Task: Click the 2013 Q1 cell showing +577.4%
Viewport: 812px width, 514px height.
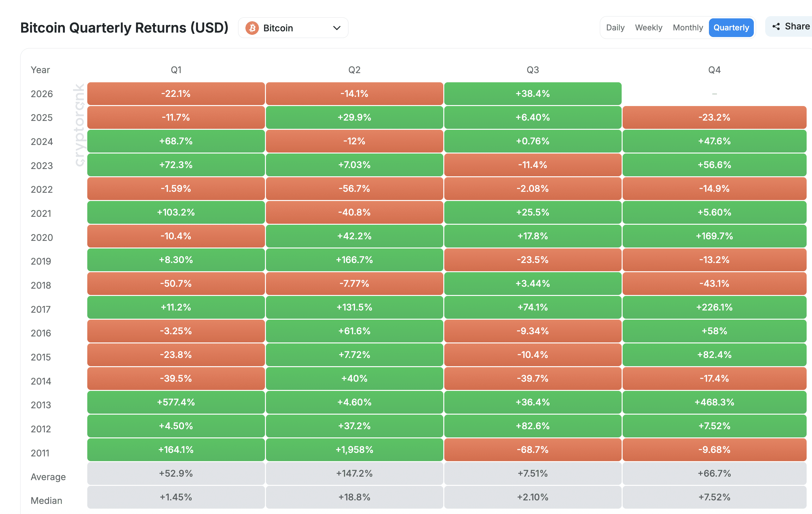Action: tap(176, 402)
